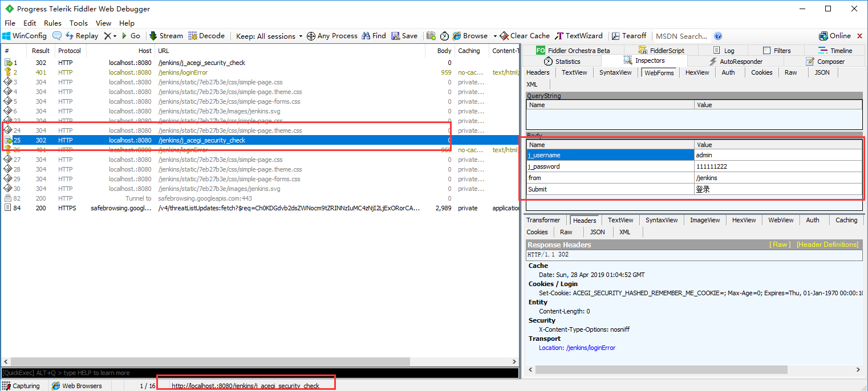Select session 82 Tunnel to row
Screen dimensions: 868x391
(x=259, y=198)
